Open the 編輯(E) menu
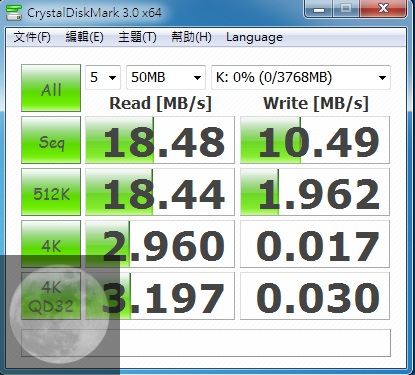Viewport: 415px width, 375px height. point(84,37)
